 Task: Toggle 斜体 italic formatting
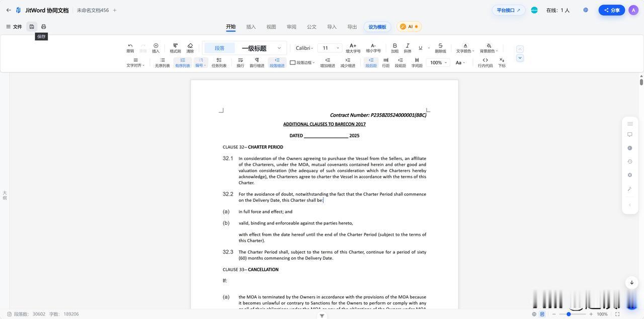click(x=408, y=48)
